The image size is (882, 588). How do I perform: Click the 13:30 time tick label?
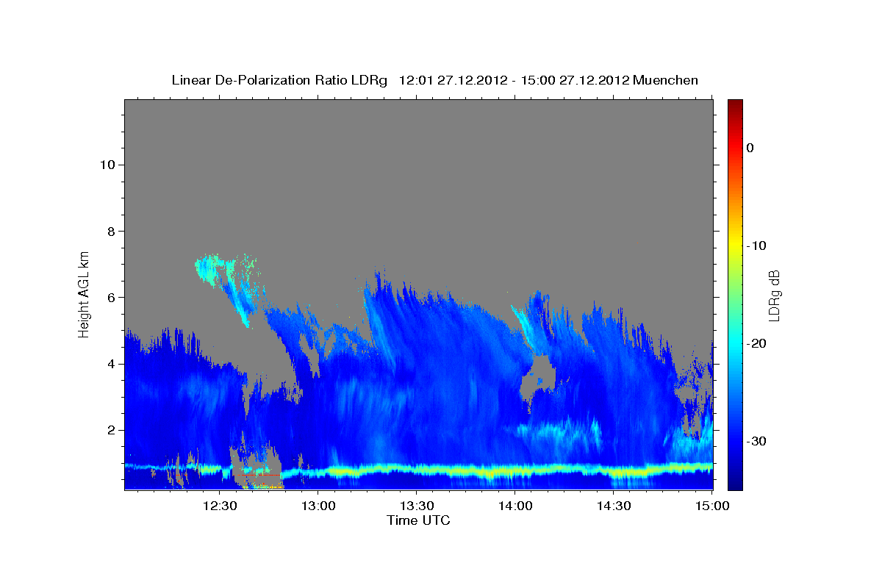click(417, 506)
